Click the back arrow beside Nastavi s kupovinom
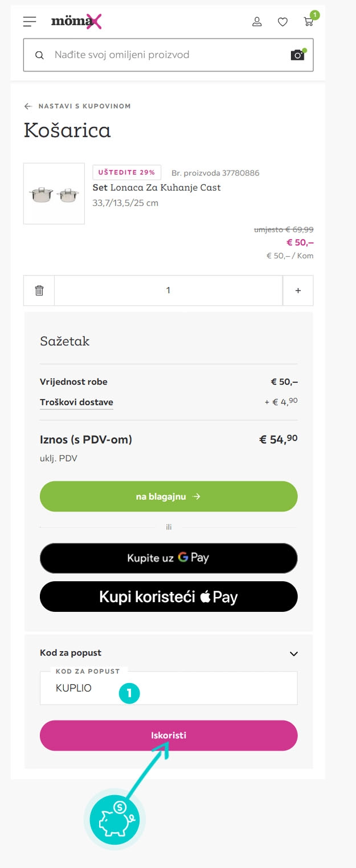The width and height of the screenshot is (356, 868). pos(27,106)
